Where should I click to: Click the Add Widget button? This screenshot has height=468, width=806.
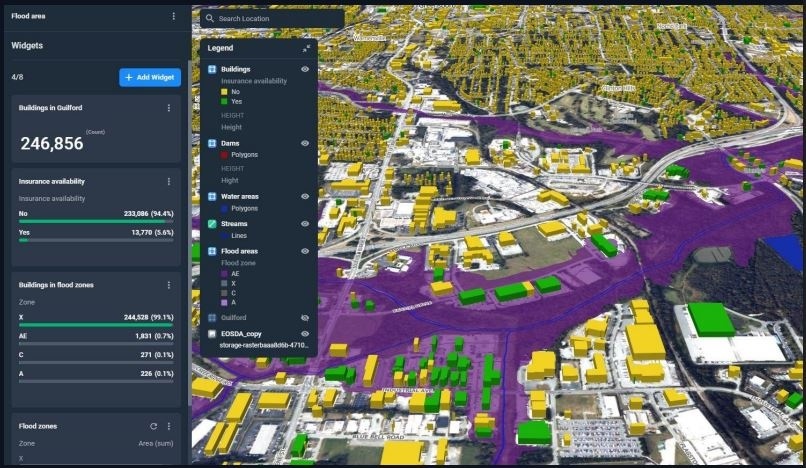coord(150,77)
